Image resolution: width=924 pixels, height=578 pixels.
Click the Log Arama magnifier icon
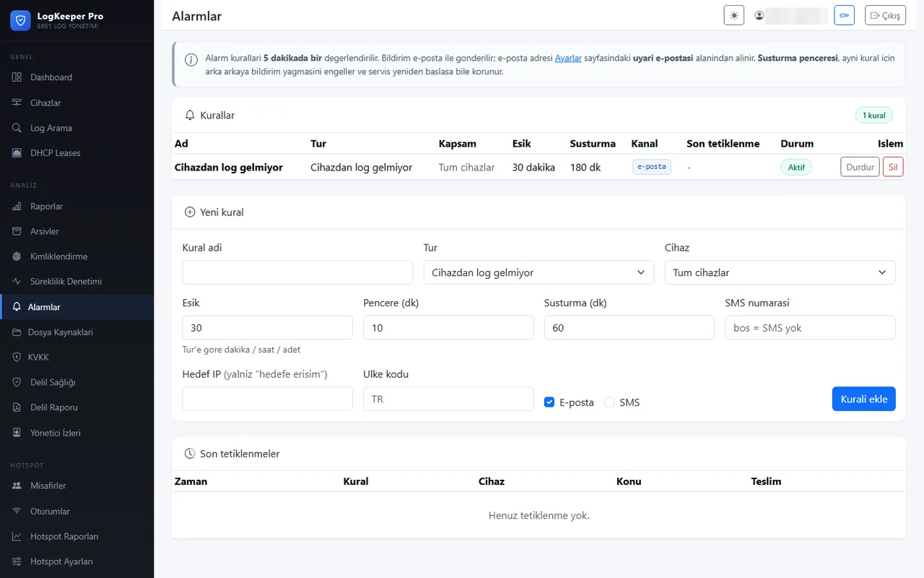17,128
